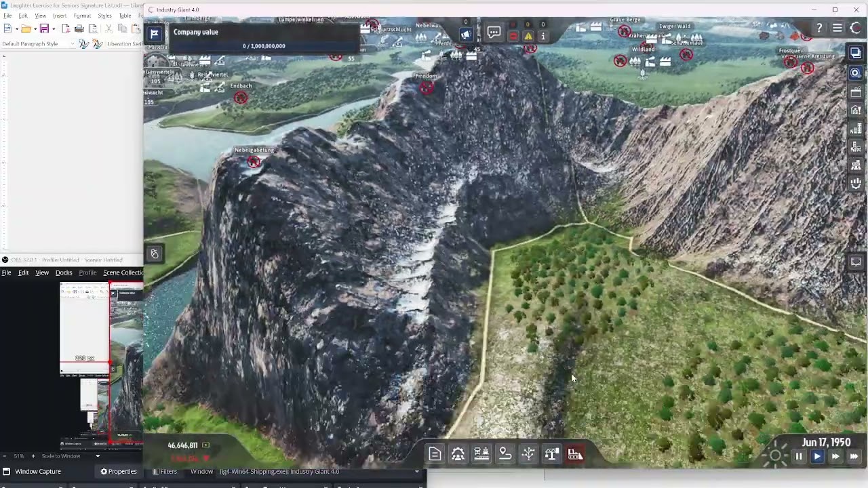Image resolution: width=868 pixels, height=488 pixels.
Task: Open the objectives flag icon
Action: click(x=155, y=34)
